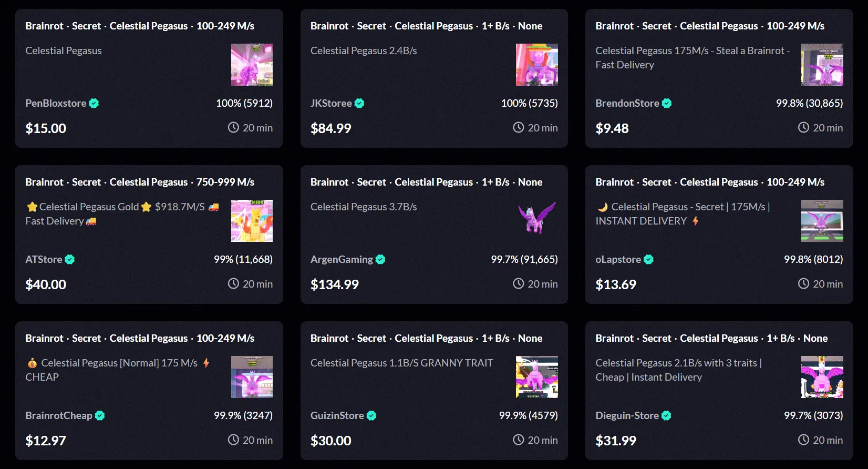
Task: Select the Secret filter tag on the ATStore card
Action: [x=86, y=182]
